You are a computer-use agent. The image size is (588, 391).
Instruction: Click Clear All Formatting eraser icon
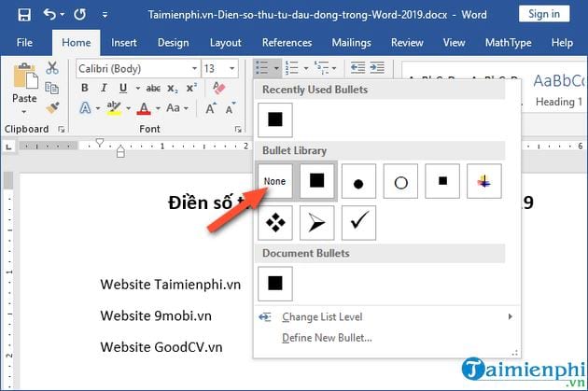click(x=218, y=88)
